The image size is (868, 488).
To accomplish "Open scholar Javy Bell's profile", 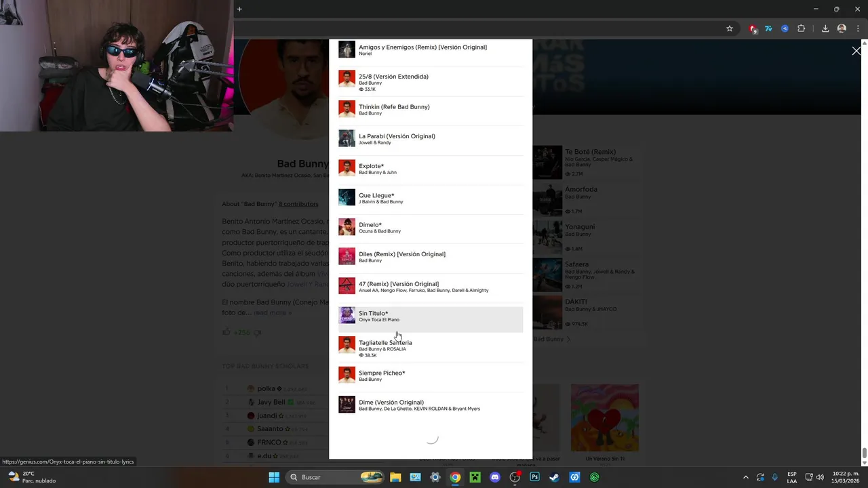I will [271, 402].
